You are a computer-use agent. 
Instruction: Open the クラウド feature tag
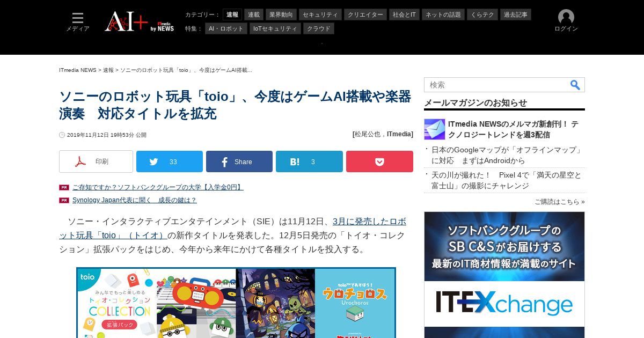(319, 28)
